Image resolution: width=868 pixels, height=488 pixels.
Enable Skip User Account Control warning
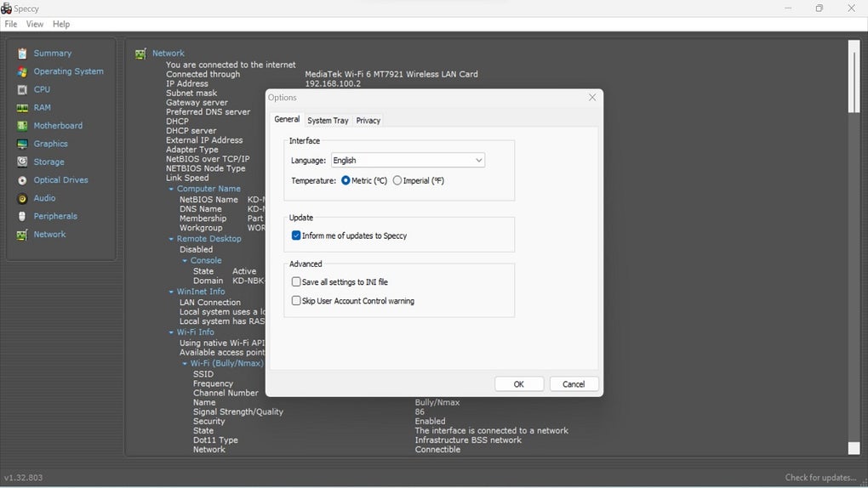tap(296, 301)
